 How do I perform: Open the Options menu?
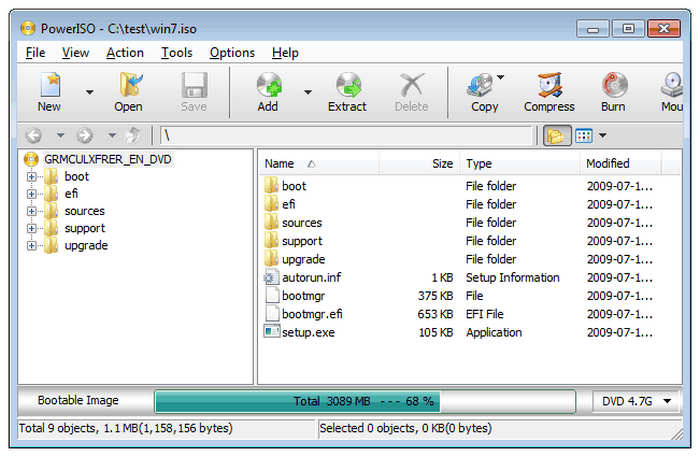coord(232,53)
